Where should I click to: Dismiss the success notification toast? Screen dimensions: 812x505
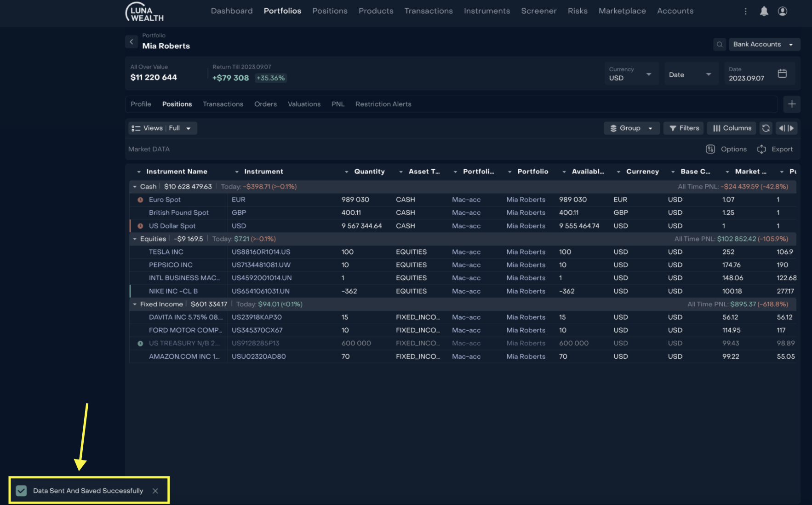tap(155, 491)
